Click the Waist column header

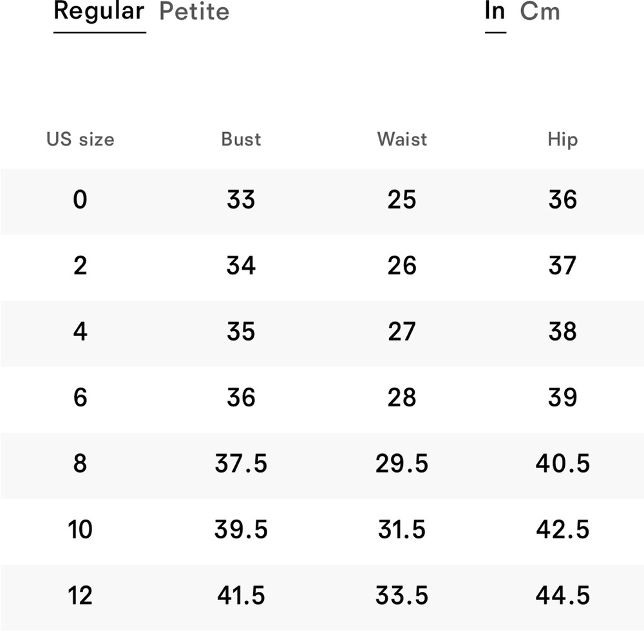point(402,139)
